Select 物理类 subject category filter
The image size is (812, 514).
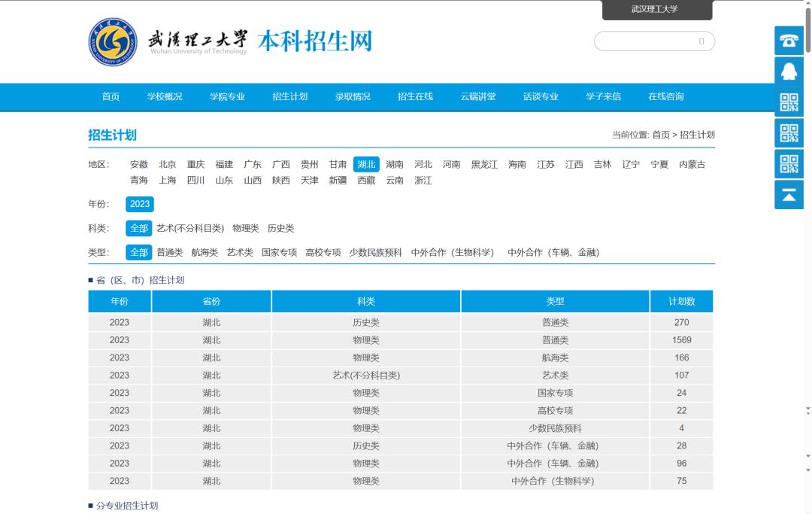[x=246, y=229]
